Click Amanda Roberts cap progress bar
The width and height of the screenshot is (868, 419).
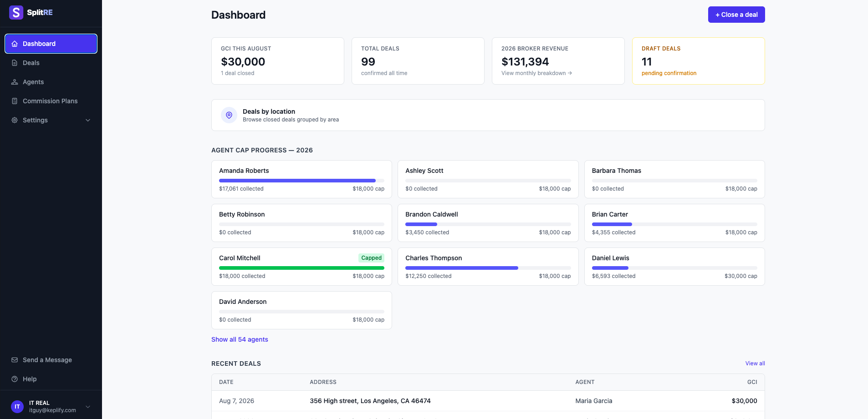pos(301,181)
